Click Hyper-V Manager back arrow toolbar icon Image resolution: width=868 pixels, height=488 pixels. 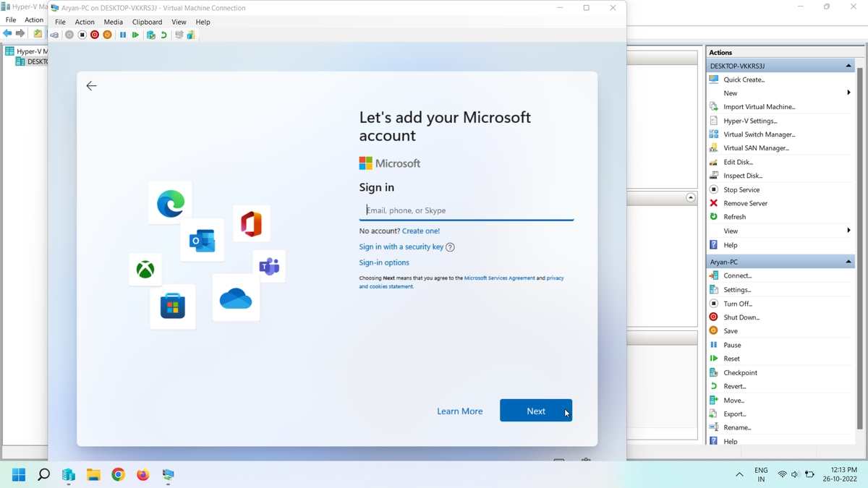click(x=7, y=34)
